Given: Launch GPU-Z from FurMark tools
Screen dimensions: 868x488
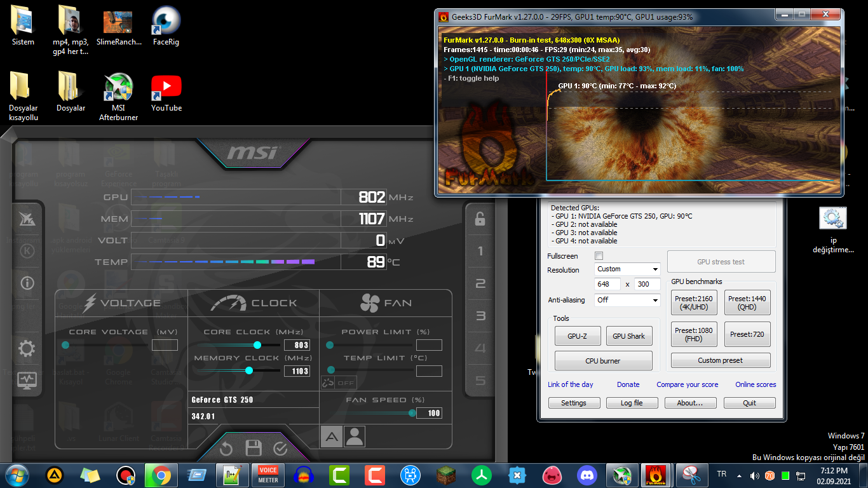Looking at the screenshot, I should (577, 336).
